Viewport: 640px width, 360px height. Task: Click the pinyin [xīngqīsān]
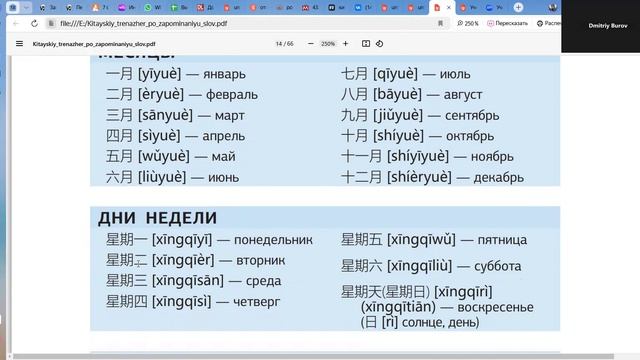188,280
